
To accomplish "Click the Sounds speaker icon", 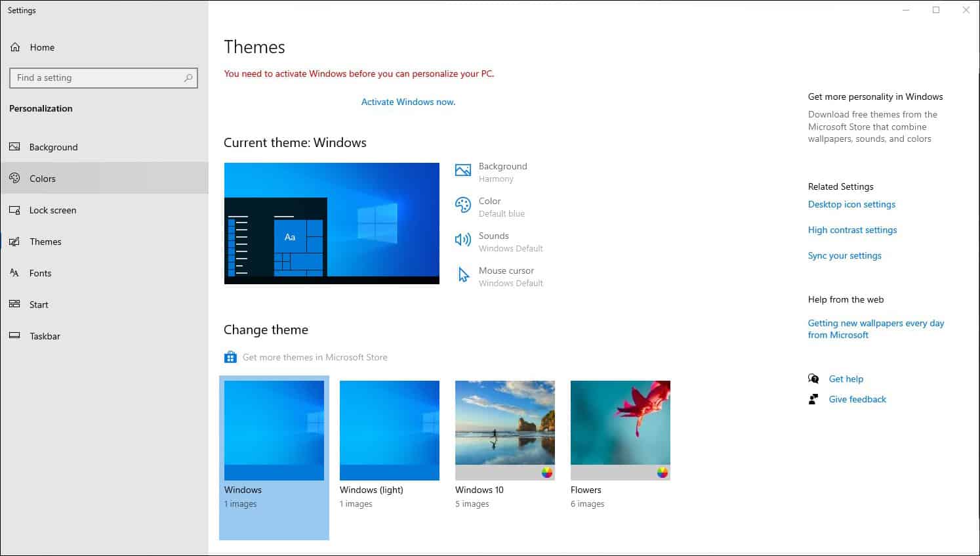I will (x=463, y=240).
